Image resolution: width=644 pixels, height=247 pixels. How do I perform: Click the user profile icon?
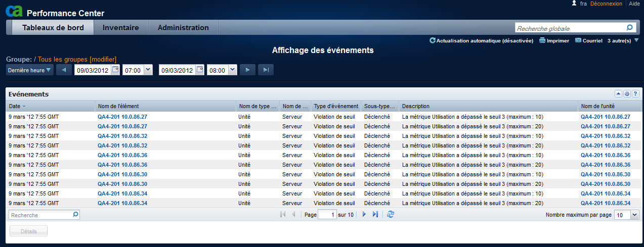pos(574,3)
